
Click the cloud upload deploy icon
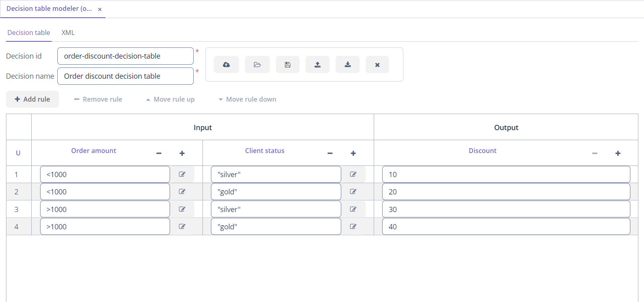click(x=226, y=65)
